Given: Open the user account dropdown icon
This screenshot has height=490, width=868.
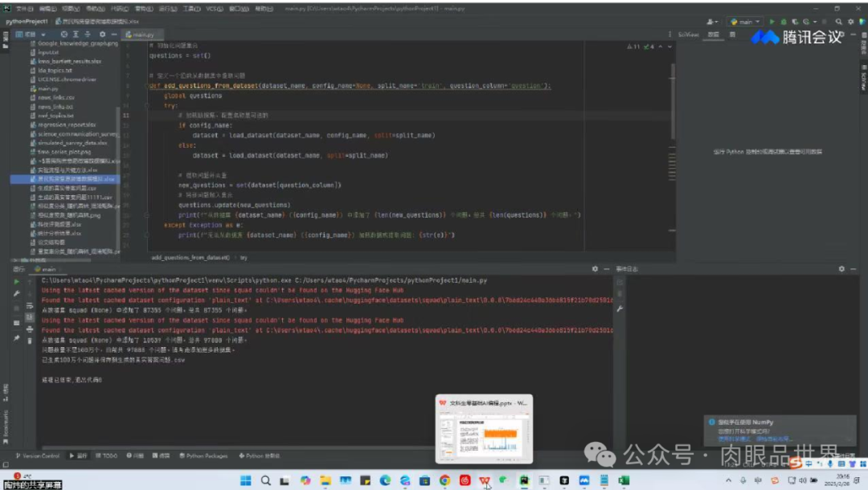Looking at the screenshot, I should pyautogui.click(x=712, y=22).
